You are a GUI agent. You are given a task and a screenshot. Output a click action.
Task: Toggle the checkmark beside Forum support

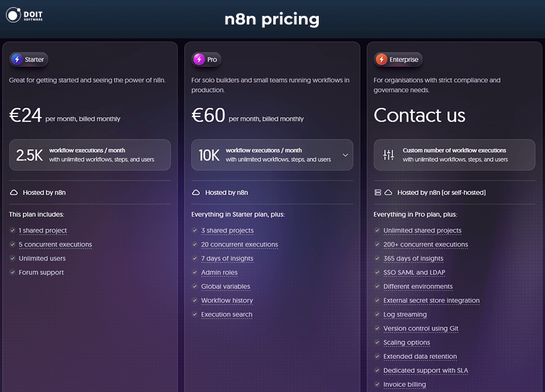pyautogui.click(x=13, y=272)
